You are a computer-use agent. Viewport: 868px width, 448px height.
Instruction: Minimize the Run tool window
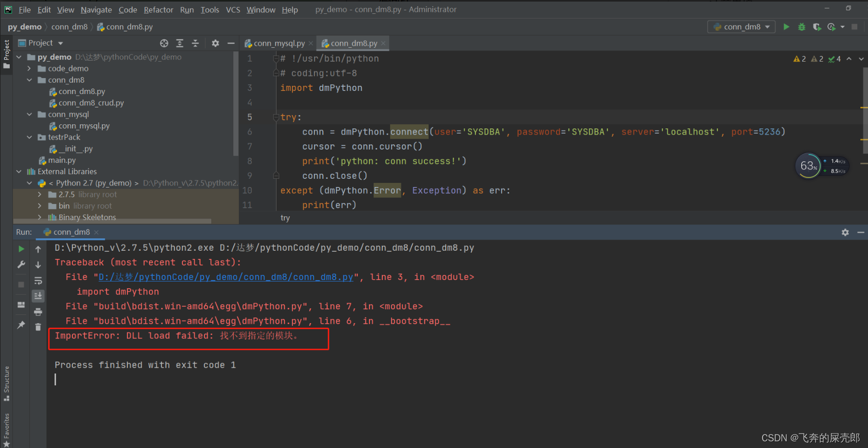pyautogui.click(x=861, y=232)
